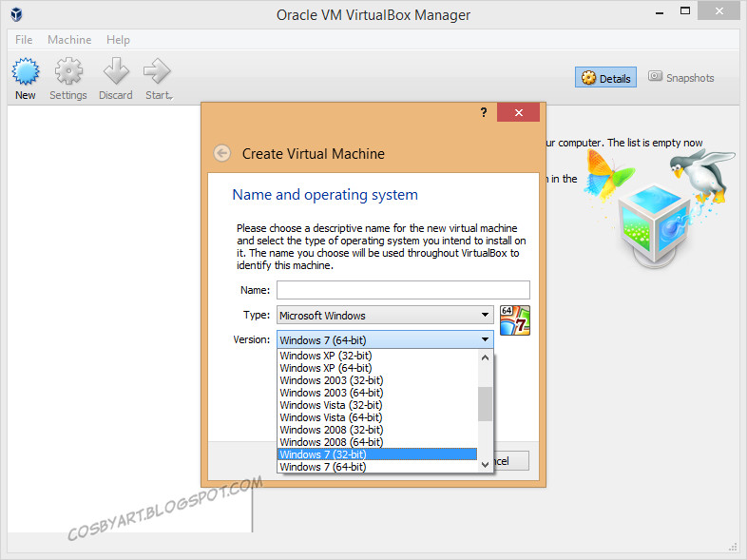Select highlighted Windows 7 (32-bit) option

pyautogui.click(x=377, y=454)
